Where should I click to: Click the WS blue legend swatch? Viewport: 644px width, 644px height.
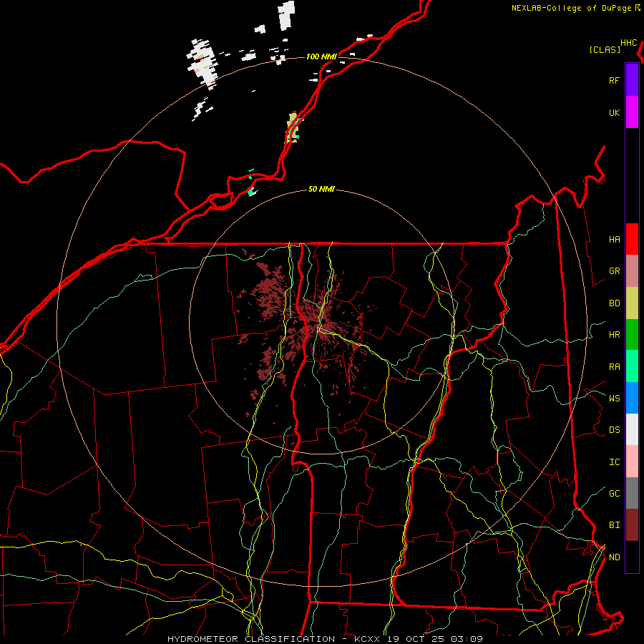tap(632, 398)
